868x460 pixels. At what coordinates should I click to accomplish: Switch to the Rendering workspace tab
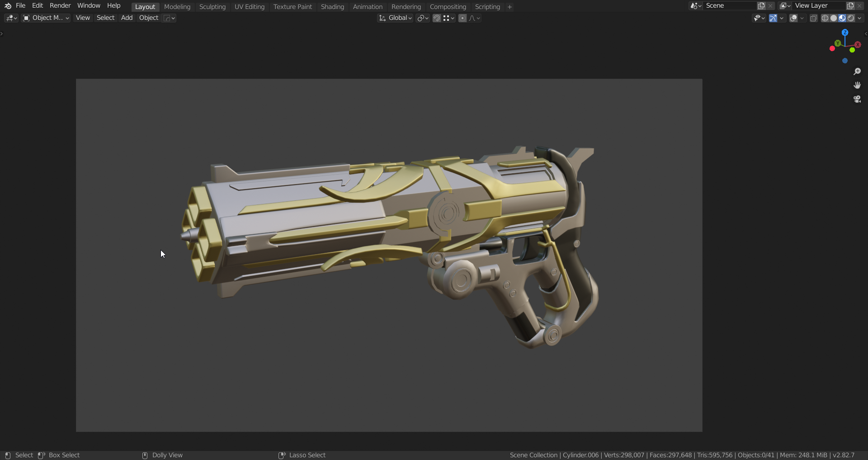[x=406, y=7]
